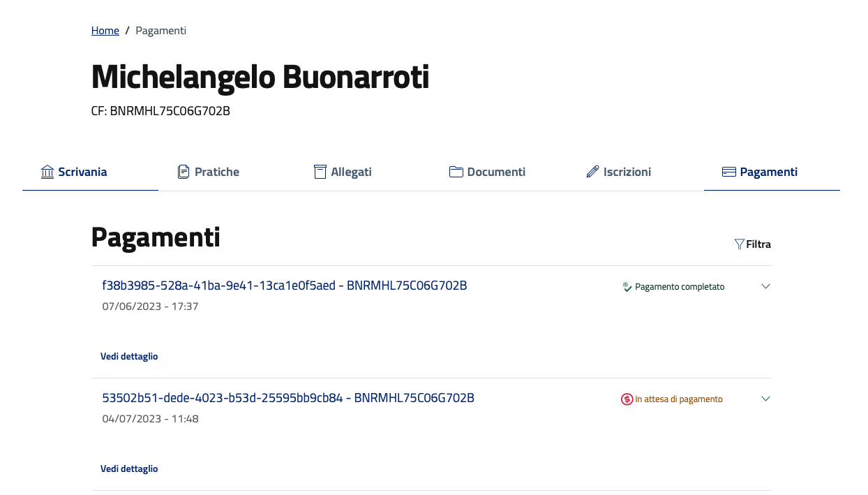The image size is (868, 495).
Task: Go to the Iscrizioni tab
Action: tap(627, 172)
